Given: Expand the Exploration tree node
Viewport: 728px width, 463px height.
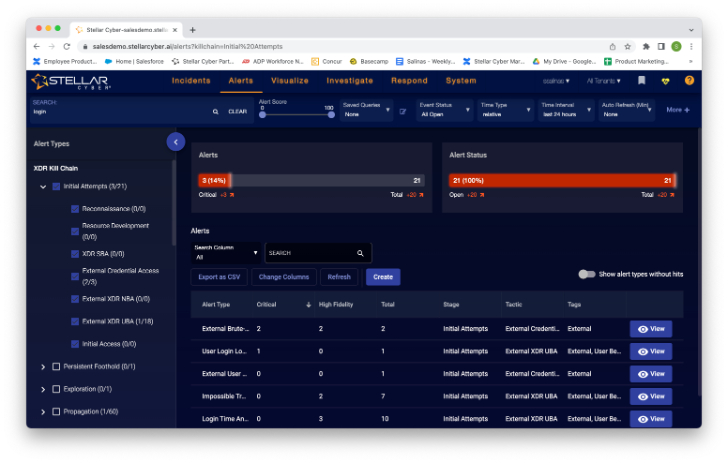Looking at the screenshot, I should [43, 389].
